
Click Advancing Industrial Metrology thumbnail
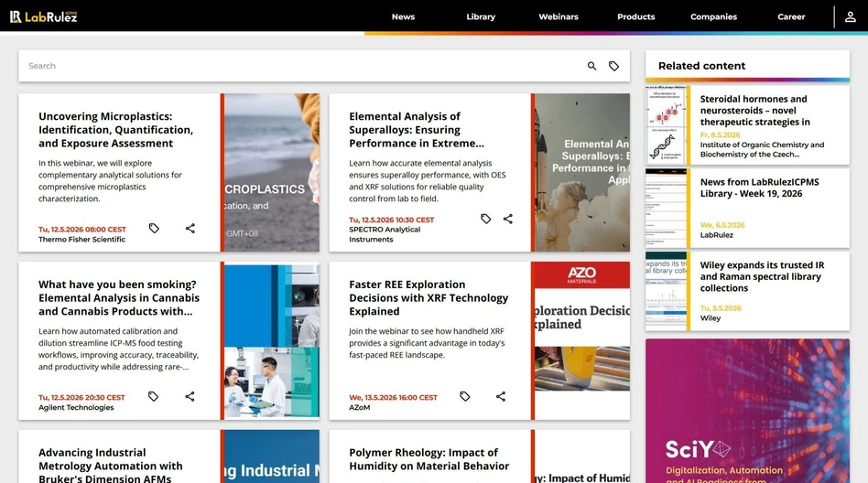coord(272,456)
